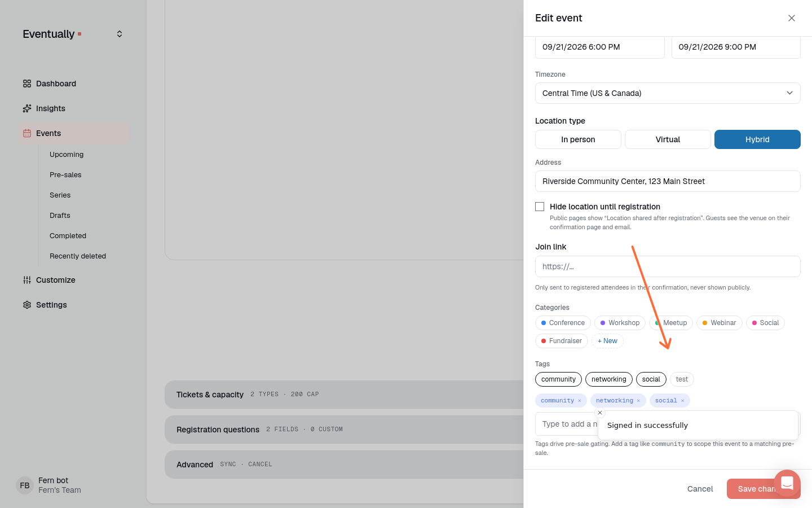Viewport: 812px width, 508px height.
Task: Go to Pre-sales
Action: (x=65, y=175)
